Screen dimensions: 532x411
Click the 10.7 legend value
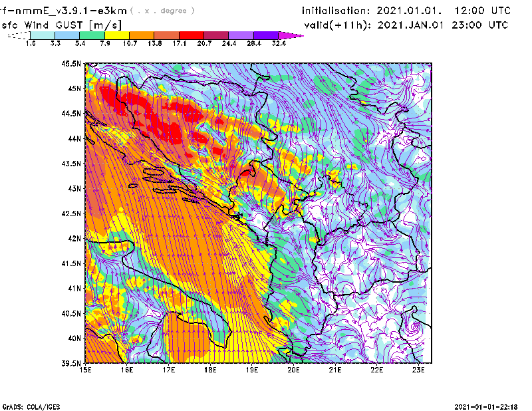[130, 43]
